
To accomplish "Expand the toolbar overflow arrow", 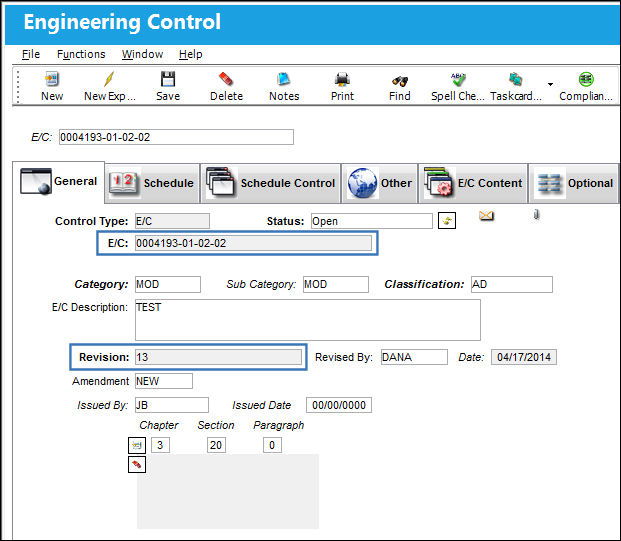I will pos(550,84).
